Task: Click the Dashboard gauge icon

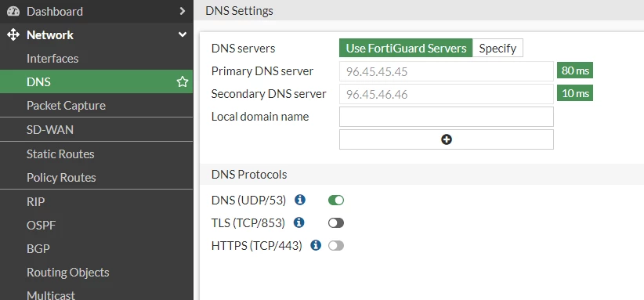Action: pos(13,11)
